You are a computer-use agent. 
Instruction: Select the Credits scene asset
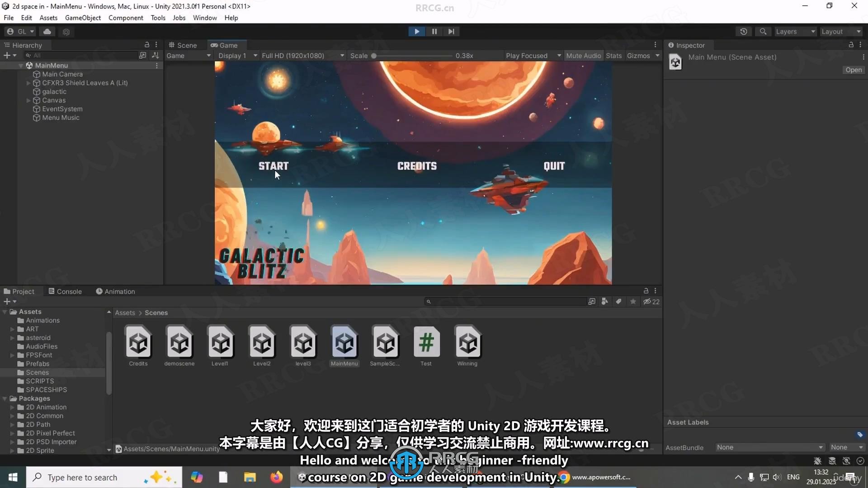click(x=138, y=346)
